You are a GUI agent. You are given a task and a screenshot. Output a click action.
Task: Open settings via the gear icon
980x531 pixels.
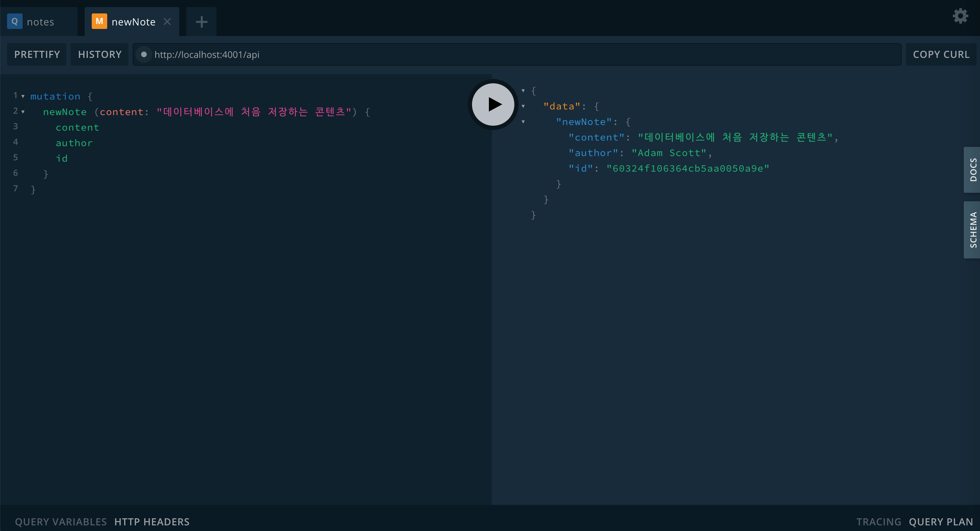[x=960, y=16]
